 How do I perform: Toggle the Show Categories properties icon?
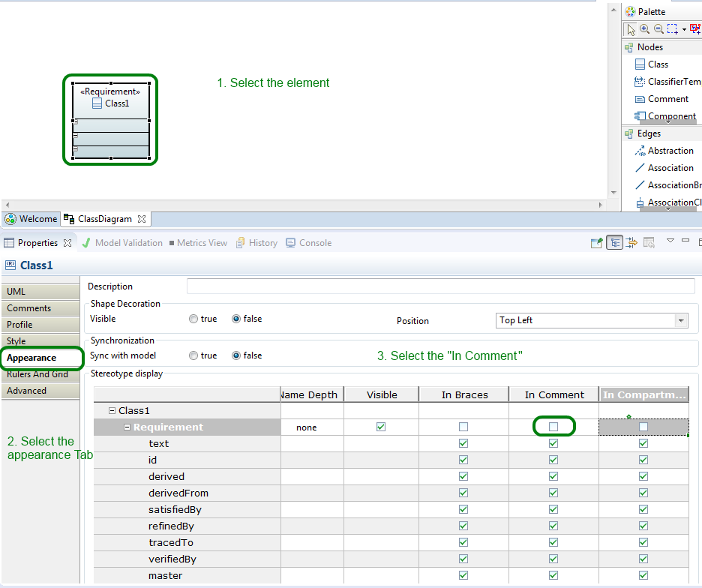615,243
